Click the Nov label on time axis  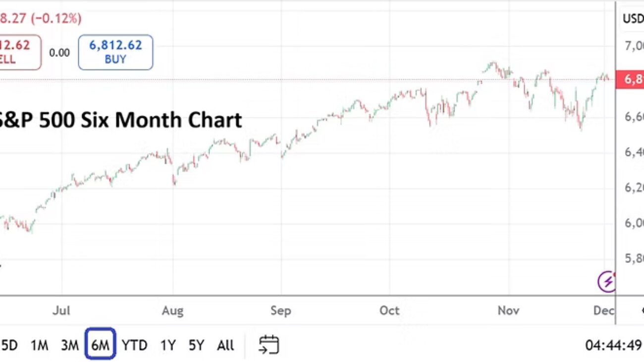point(508,311)
